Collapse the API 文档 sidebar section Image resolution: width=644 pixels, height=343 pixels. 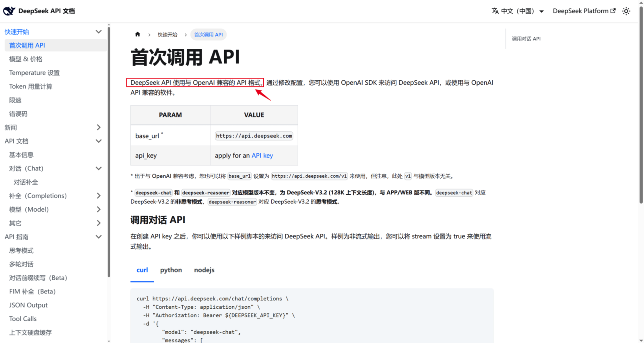pos(98,141)
